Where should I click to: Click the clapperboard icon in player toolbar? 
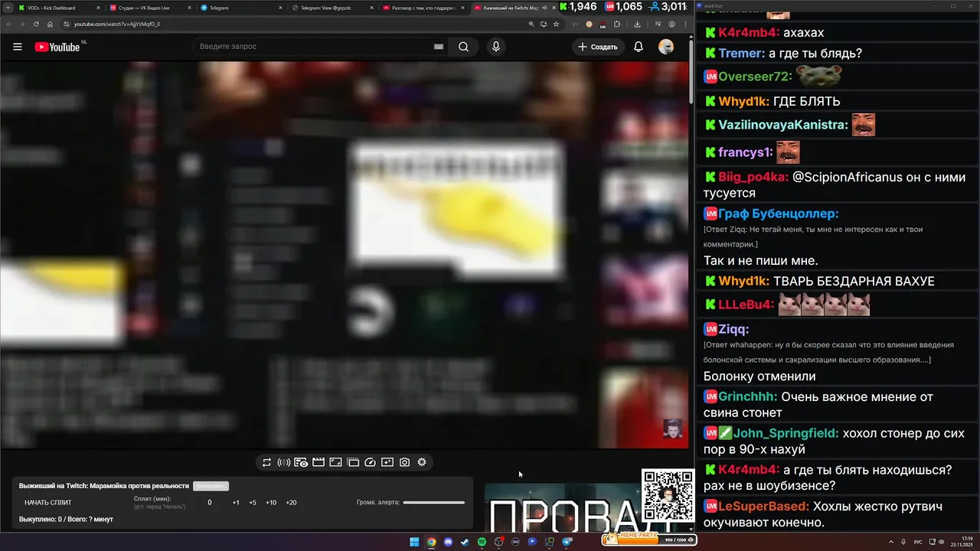point(318,462)
